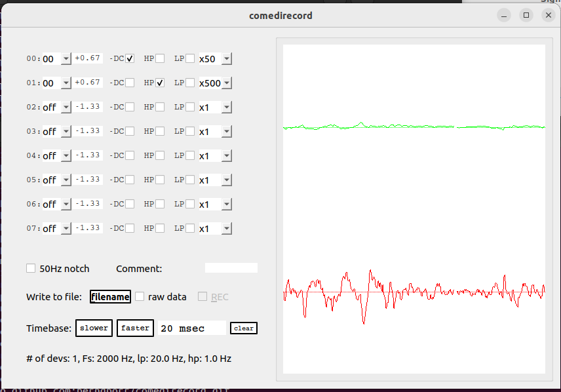
Task: Enable LP on channel 06
Action: 190,204
